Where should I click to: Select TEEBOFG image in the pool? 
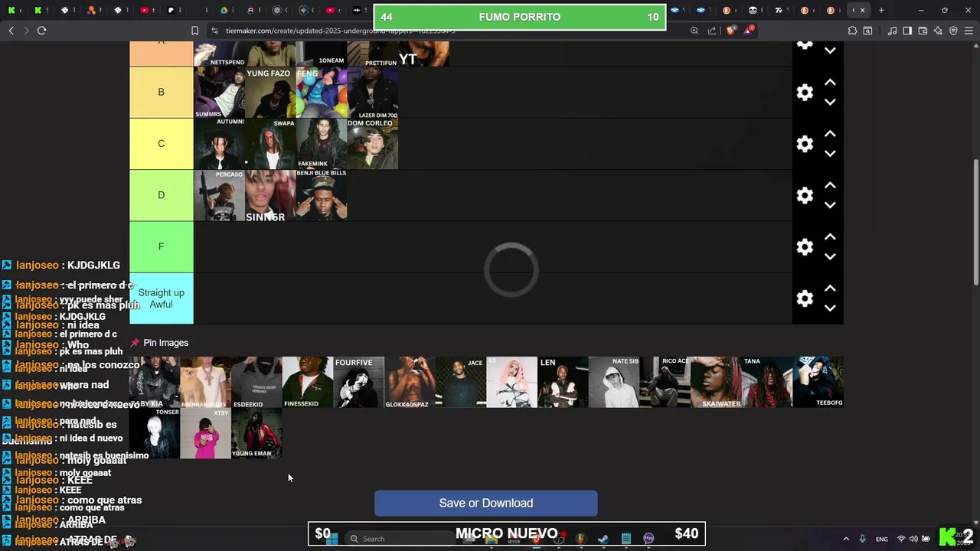pyautogui.click(x=818, y=382)
